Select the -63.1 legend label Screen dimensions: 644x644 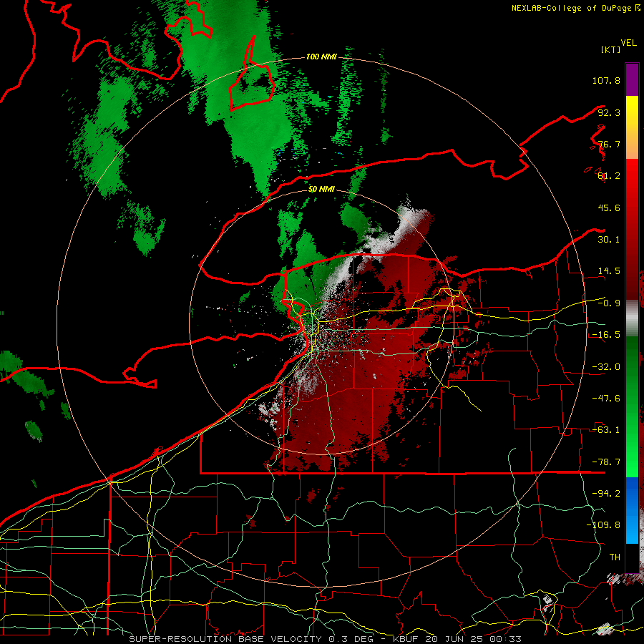pyautogui.click(x=606, y=430)
